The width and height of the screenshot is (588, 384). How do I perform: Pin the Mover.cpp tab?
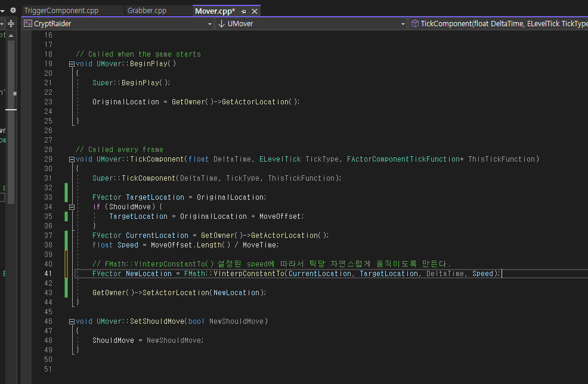point(243,11)
